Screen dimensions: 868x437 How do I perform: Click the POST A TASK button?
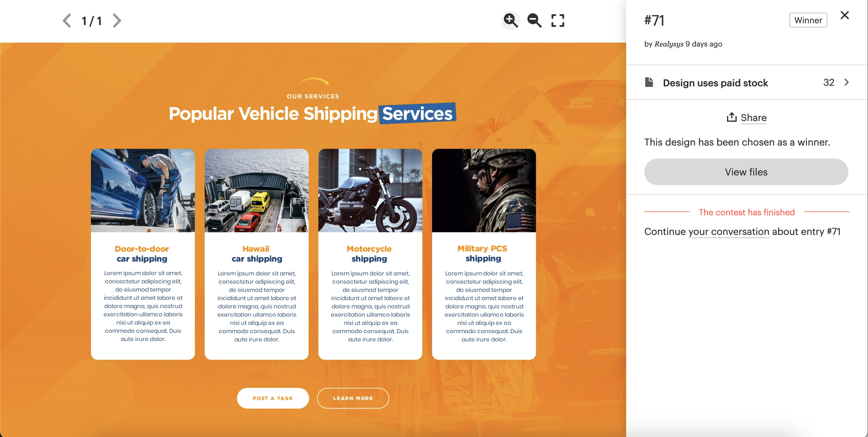click(273, 398)
